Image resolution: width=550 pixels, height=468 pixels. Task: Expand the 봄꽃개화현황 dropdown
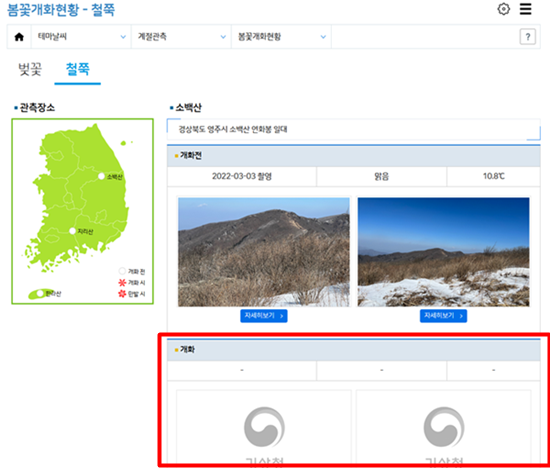coord(281,36)
